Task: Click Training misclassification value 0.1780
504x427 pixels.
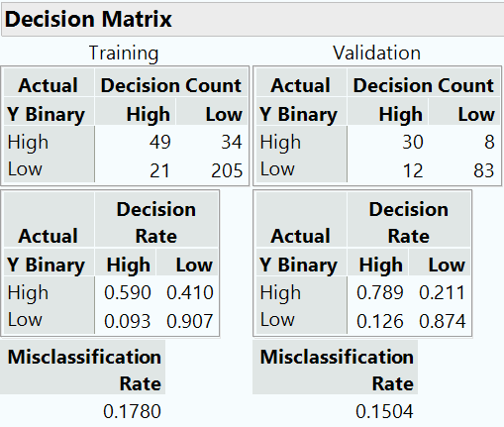Action: (x=132, y=411)
